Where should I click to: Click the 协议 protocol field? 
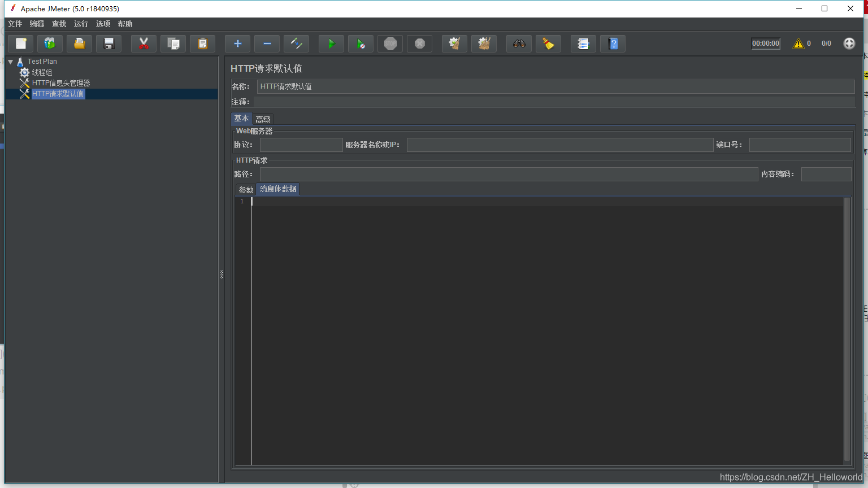(x=301, y=145)
